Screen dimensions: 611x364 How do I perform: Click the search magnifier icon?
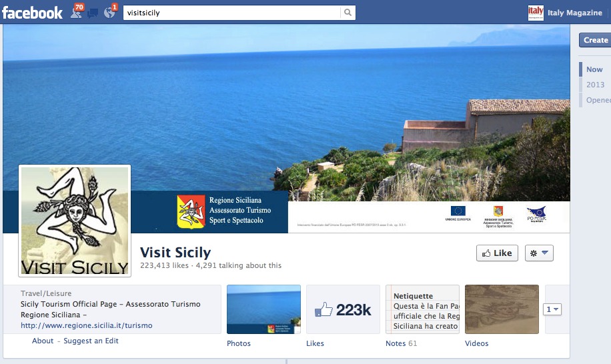click(348, 13)
